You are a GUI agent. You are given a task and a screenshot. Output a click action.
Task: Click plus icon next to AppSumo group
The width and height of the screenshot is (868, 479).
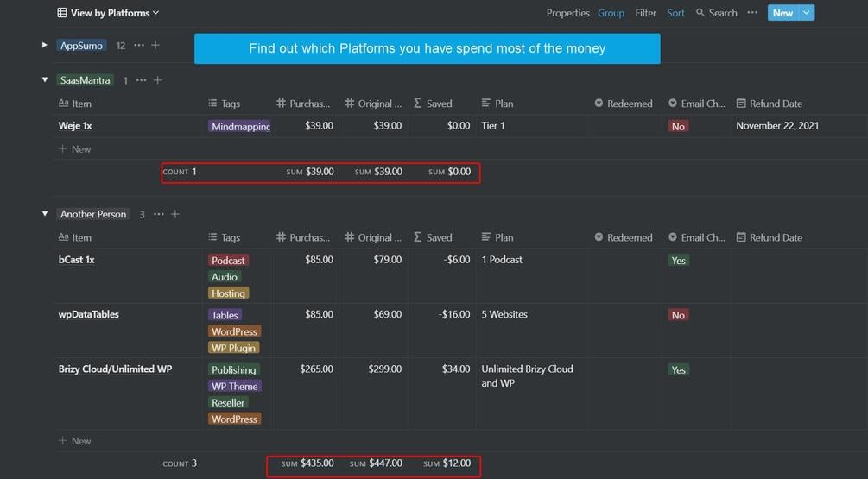point(155,45)
